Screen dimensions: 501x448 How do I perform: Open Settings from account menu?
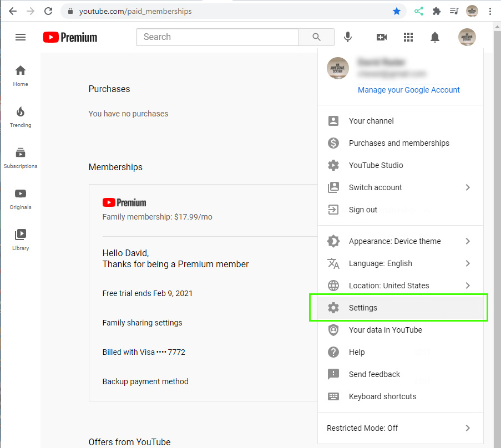401,308
